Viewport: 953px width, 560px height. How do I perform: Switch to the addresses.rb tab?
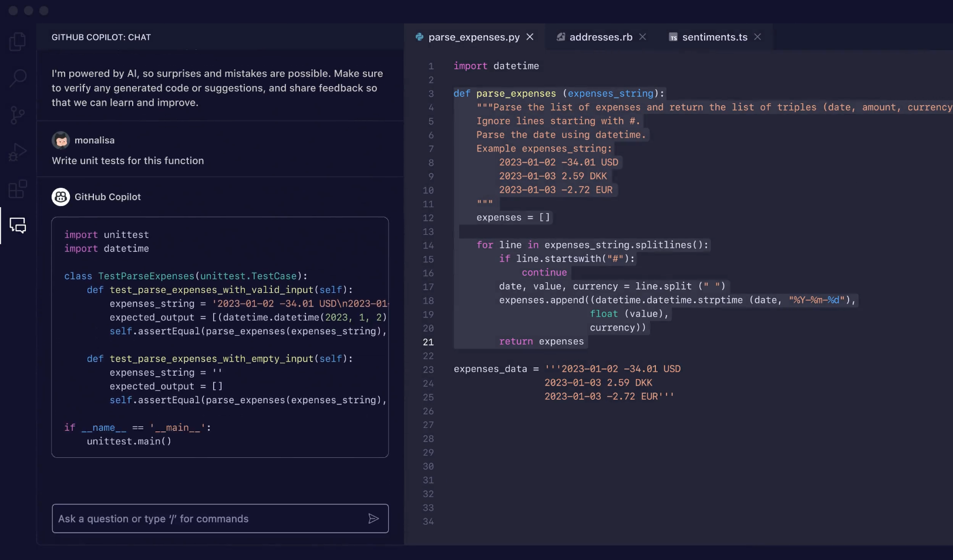pos(601,37)
